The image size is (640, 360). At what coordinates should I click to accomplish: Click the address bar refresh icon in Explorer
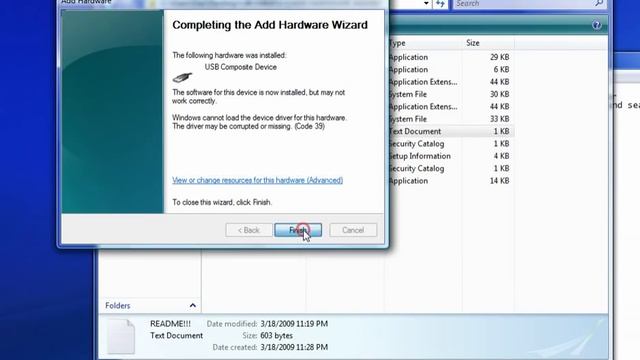(x=440, y=4)
